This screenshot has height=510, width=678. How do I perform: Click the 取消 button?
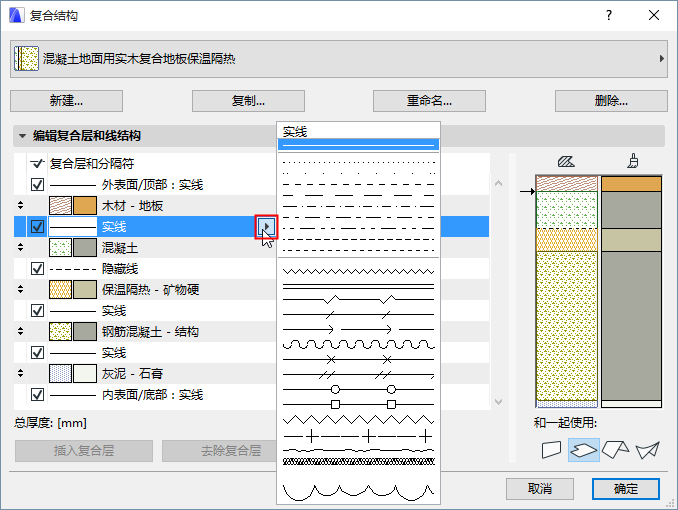540,489
